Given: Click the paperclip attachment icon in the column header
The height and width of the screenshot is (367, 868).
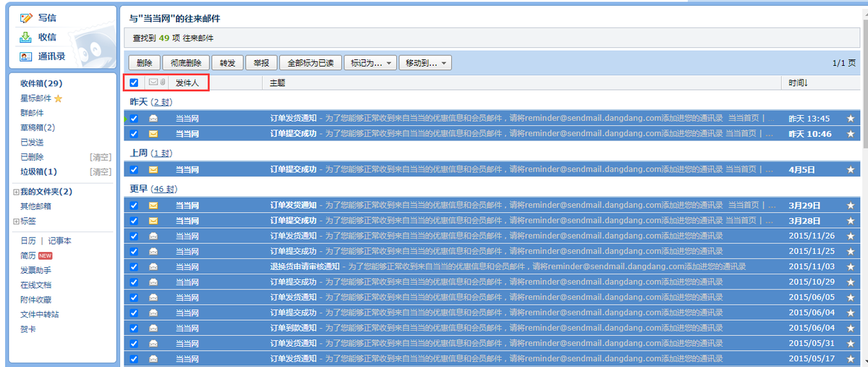Looking at the screenshot, I should [163, 83].
